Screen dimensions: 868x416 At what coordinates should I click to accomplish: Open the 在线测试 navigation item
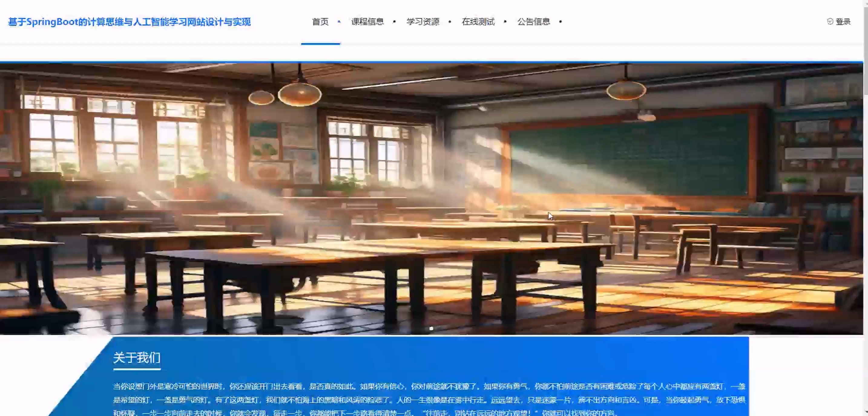coord(478,21)
